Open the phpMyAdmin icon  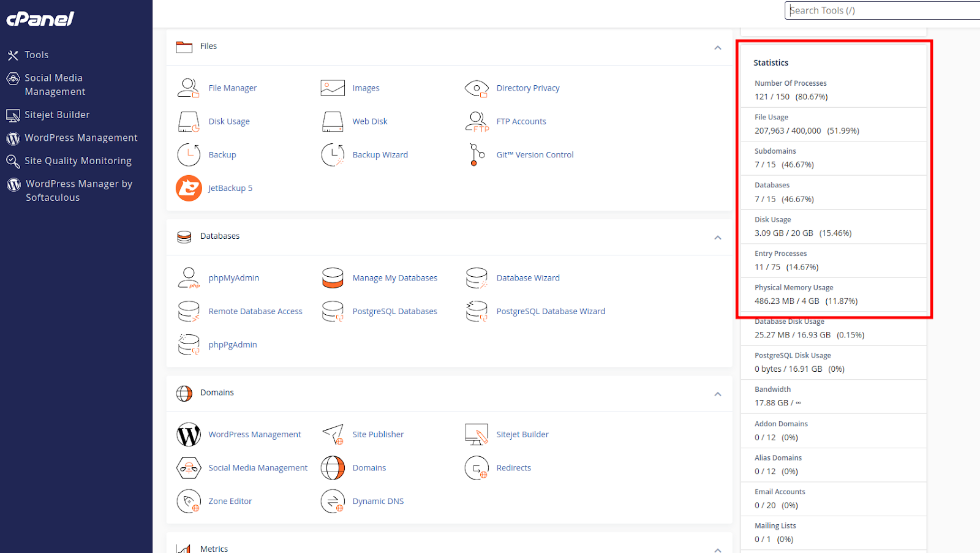(188, 278)
